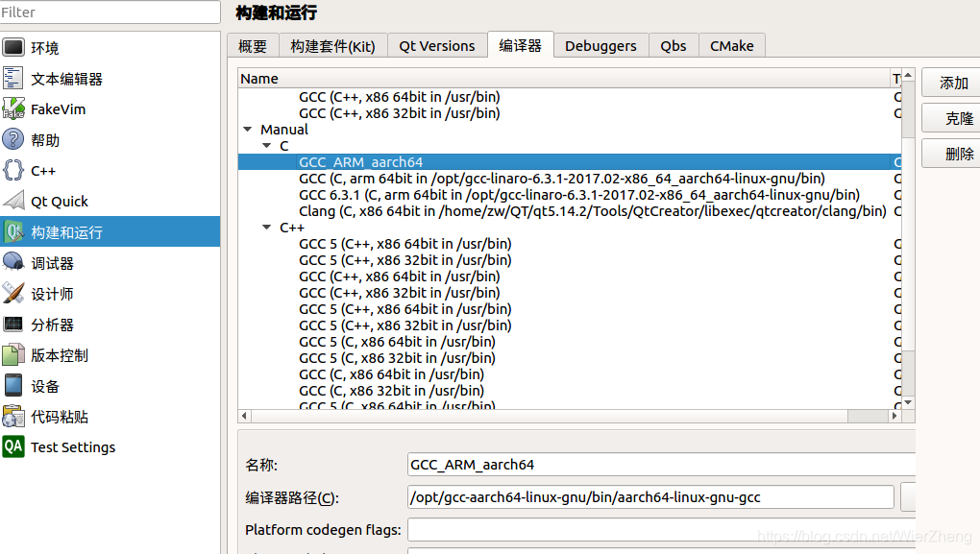Switch to the Qt Versions tab

pyautogui.click(x=437, y=45)
